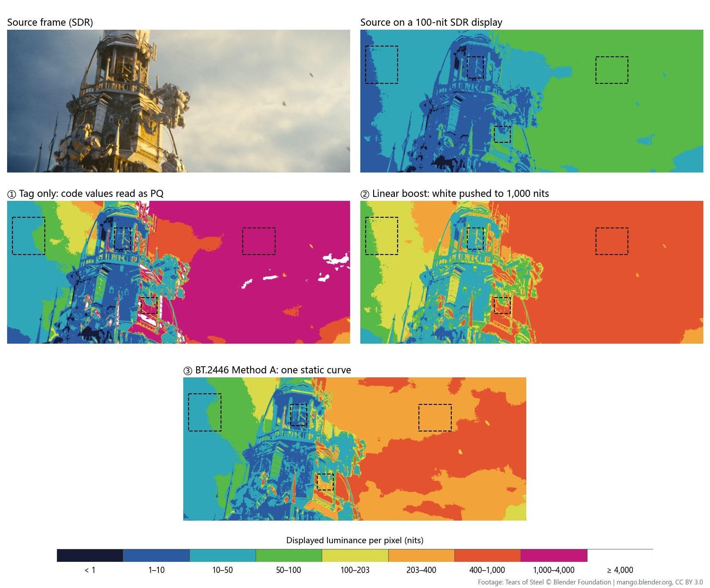Pick the red-orange legend swatch above 400–1,000
The height and width of the screenshot is (588, 710).
(487, 556)
